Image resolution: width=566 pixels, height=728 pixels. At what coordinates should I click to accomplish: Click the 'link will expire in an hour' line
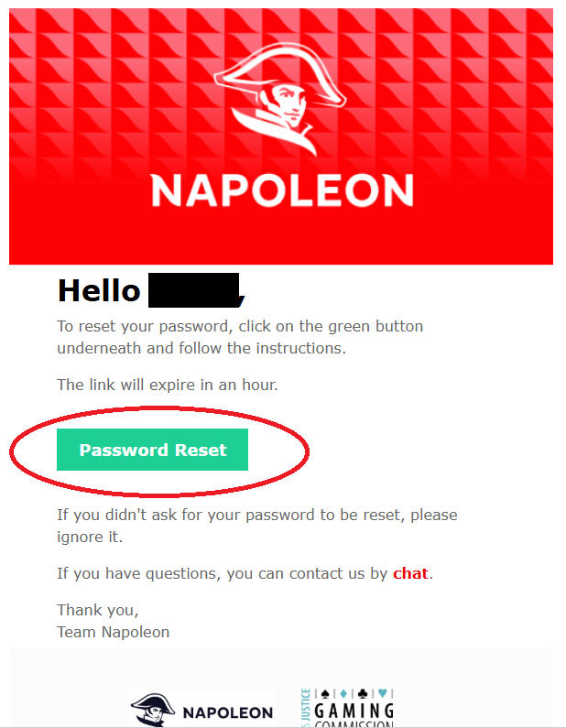[168, 385]
